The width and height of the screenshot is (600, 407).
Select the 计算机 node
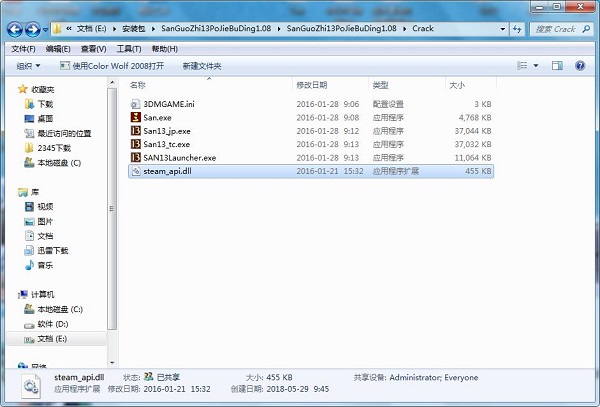42,295
